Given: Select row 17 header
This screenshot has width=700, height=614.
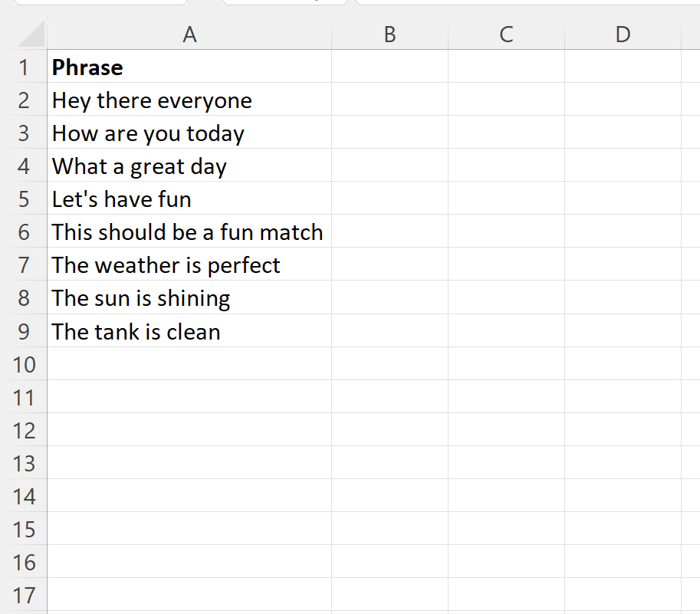Looking at the screenshot, I should [x=24, y=595].
